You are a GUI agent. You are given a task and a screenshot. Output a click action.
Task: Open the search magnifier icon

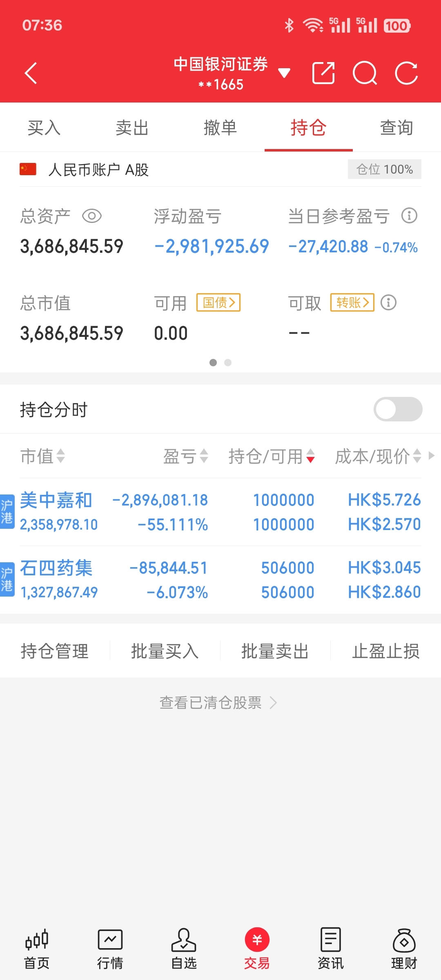pos(365,73)
